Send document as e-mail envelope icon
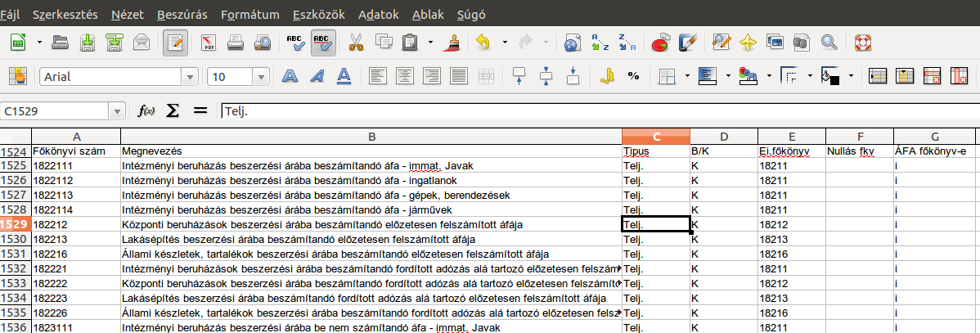The width and height of the screenshot is (980, 333). click(x=142, y=43)
